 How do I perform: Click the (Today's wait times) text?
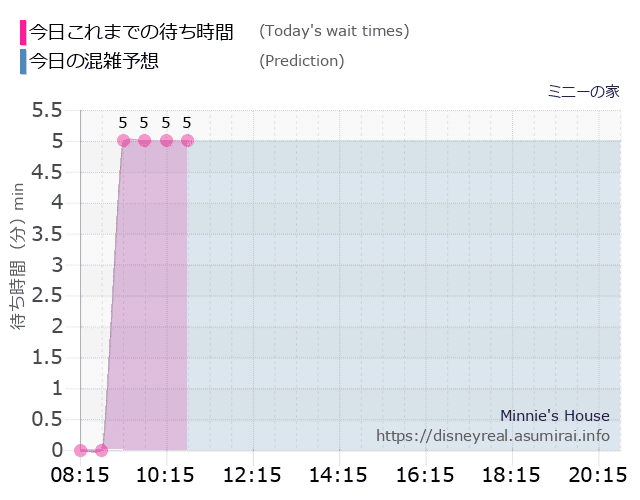(x=334, y=31)
